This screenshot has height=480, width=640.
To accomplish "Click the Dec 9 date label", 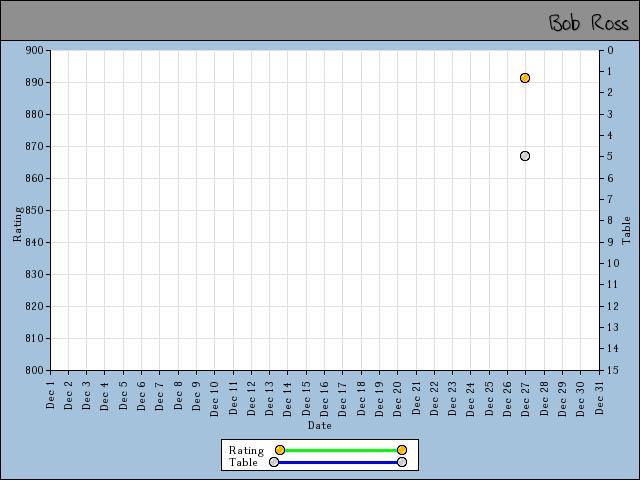I will pos(196,395).
